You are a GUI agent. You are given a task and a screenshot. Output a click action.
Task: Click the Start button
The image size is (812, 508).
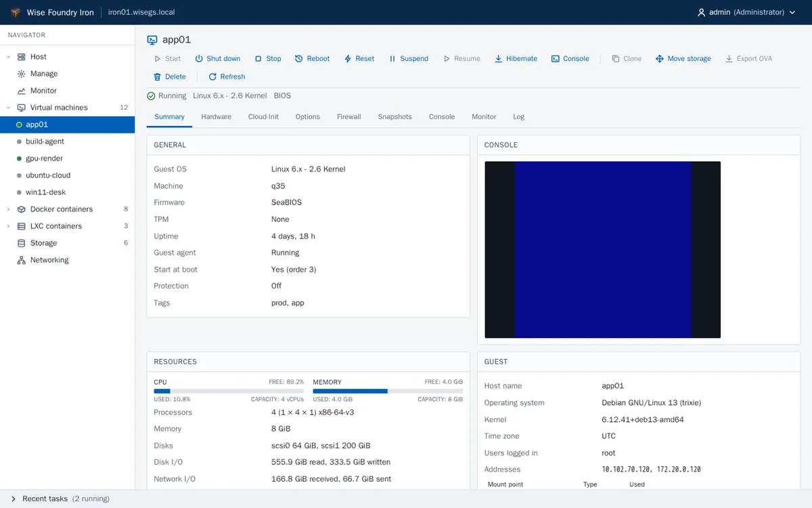167,59
